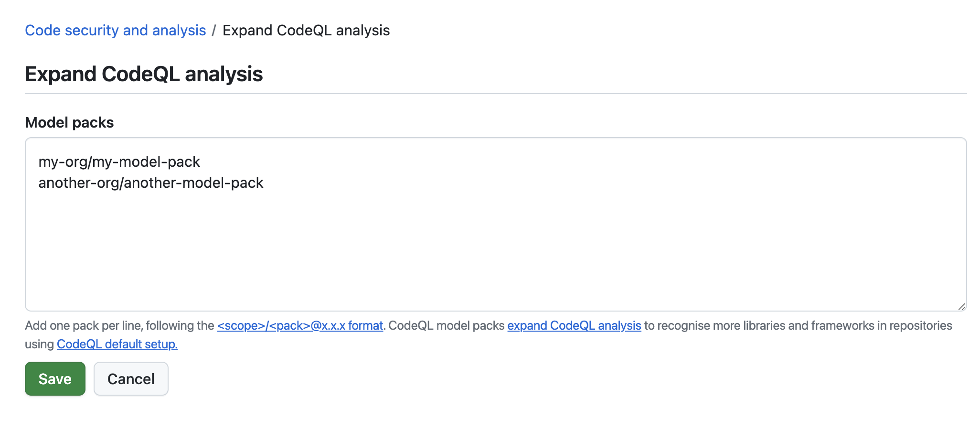Select the Expand CodeQL analysis breadcrumb text
Viewport: 980px width, 431px height.
click(306, 30)
